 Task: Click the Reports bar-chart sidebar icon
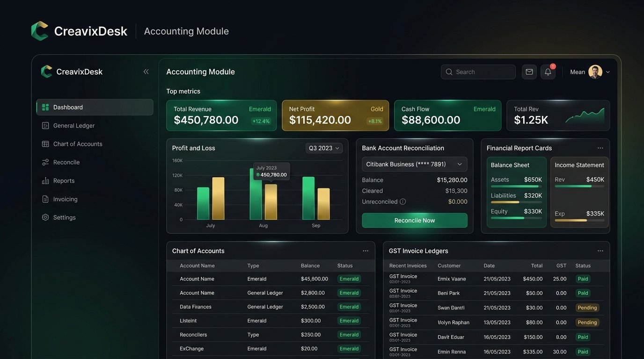[x=45, y=180]
